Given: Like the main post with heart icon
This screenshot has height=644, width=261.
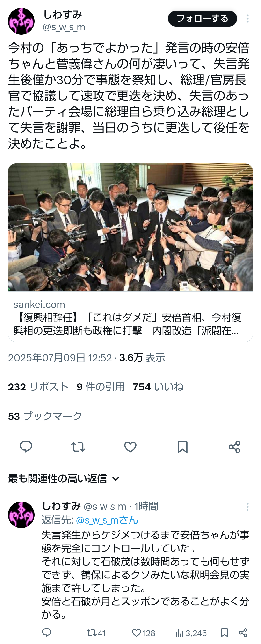Looking at the screenshot, I should tap(130, 447).
